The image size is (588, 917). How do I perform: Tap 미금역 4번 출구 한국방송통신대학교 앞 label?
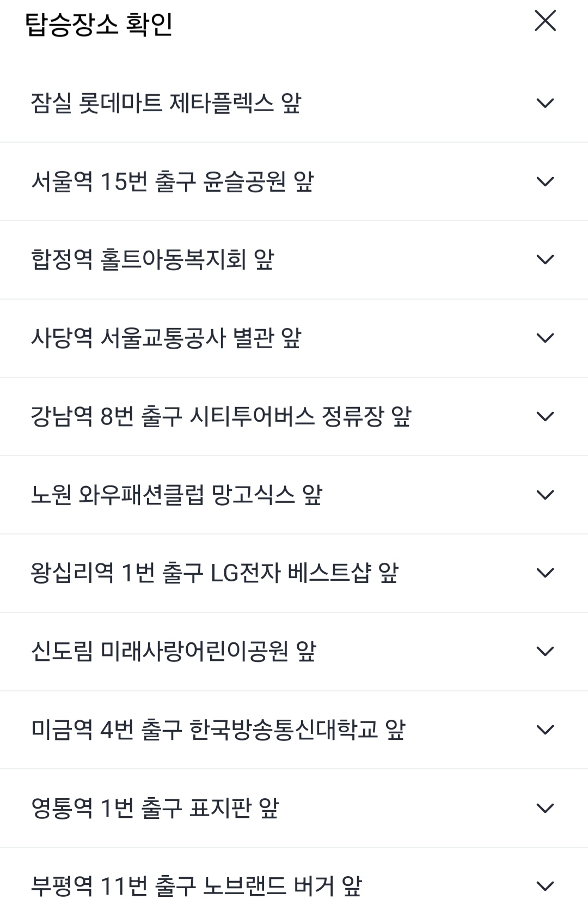218,730
